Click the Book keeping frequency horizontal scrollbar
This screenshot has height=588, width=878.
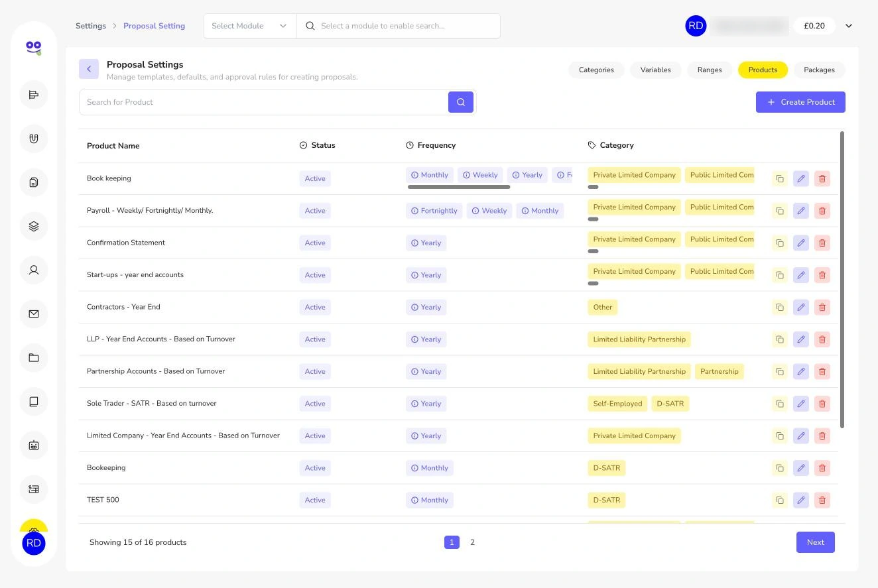[x=459, y=187]
